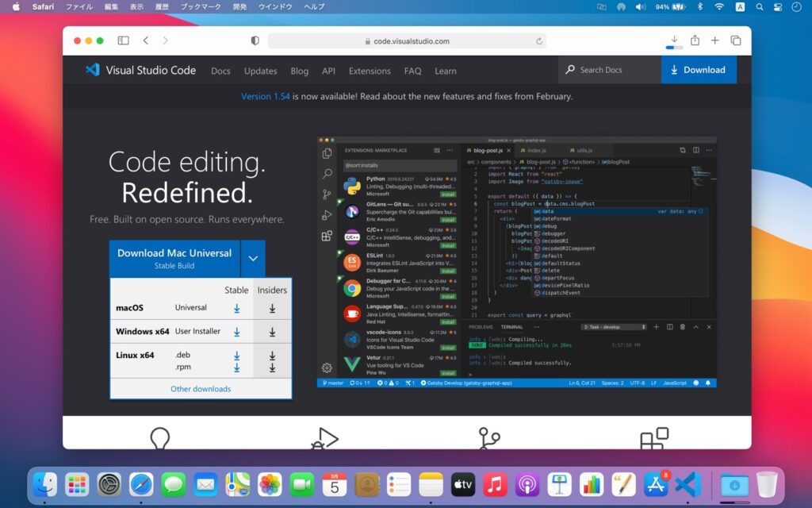Show Safari downloads list

pyautogui.click(x=674, y=40)
